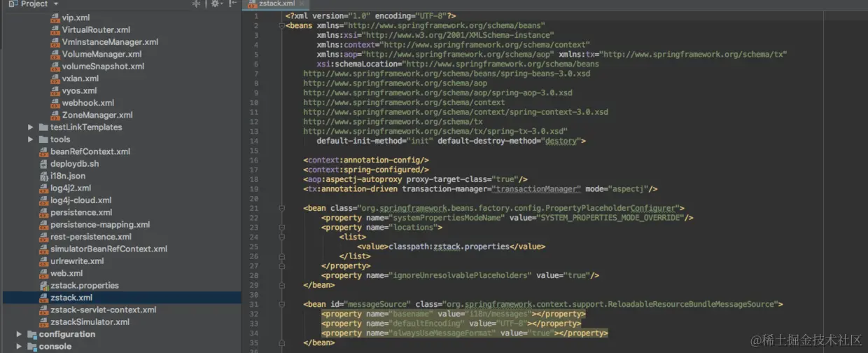Select rest-persistence.xml in project tree
Viewport: 868px width, 353px height.
pyautogui.click(x=91, y=237)
